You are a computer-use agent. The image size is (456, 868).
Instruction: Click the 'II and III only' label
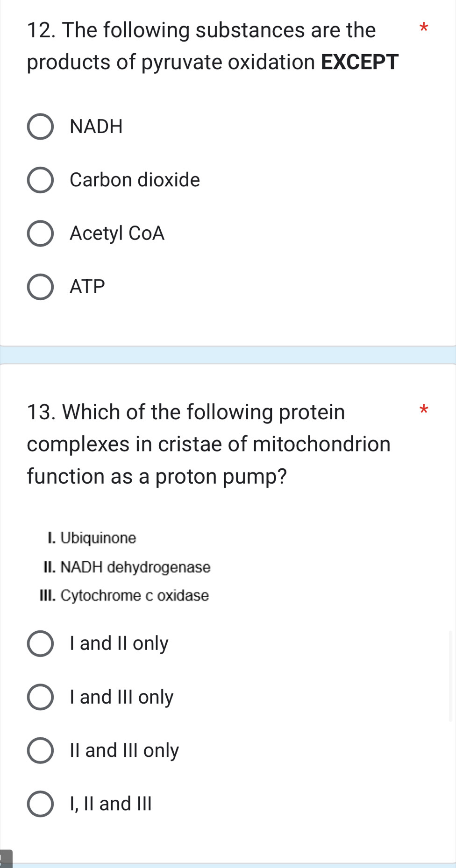(x=123, y=750)
